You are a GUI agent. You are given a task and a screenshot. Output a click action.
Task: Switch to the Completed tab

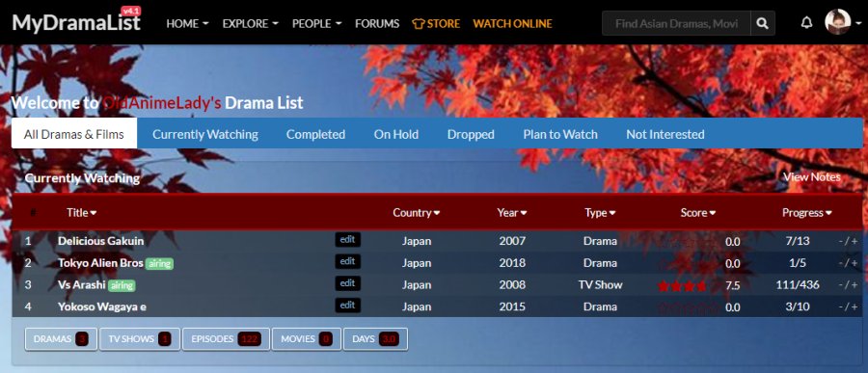pos(315,134)
